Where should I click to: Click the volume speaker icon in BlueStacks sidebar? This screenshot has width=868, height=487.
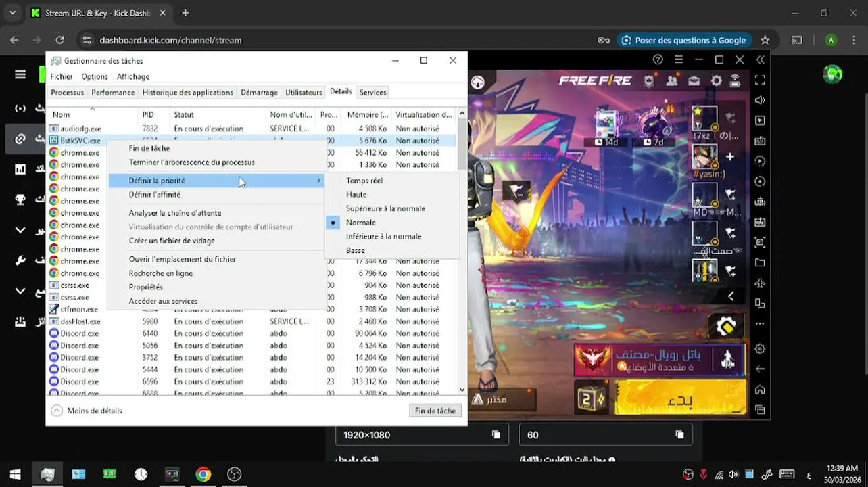click(x=760, y=101)
